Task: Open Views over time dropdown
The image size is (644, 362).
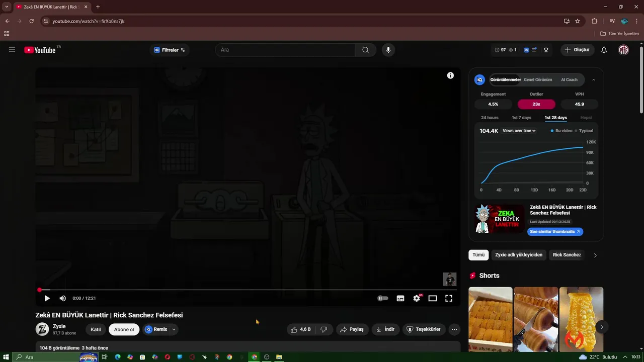Action: (x=519, y=131)
